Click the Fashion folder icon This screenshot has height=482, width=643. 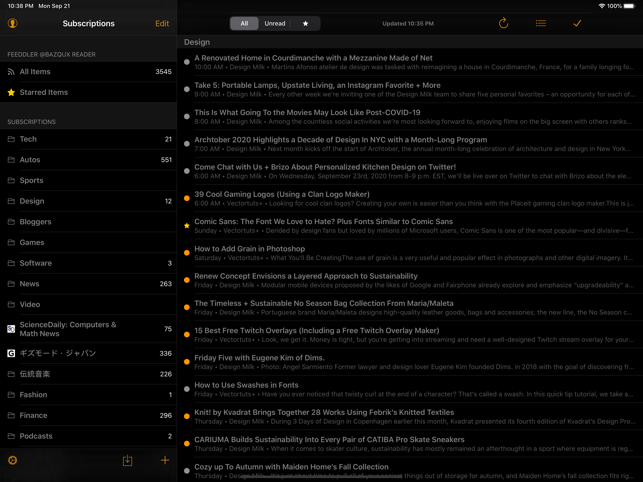11,395
